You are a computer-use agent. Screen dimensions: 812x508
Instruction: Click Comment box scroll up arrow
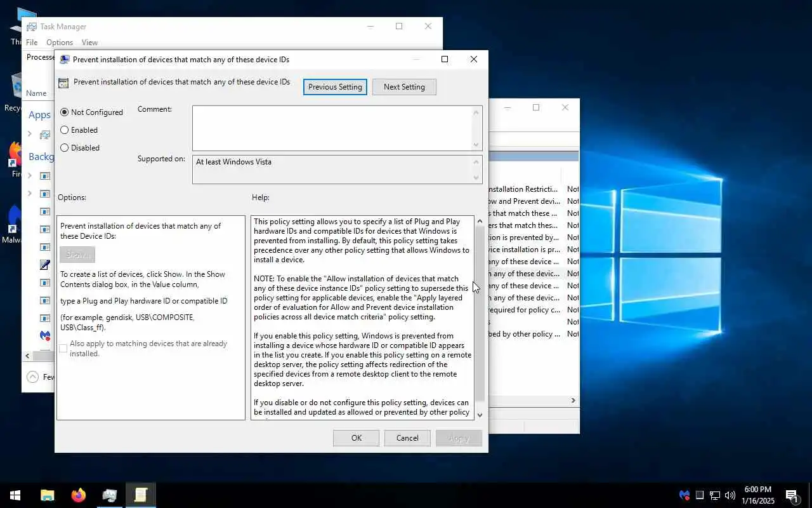tap(476, 112)
